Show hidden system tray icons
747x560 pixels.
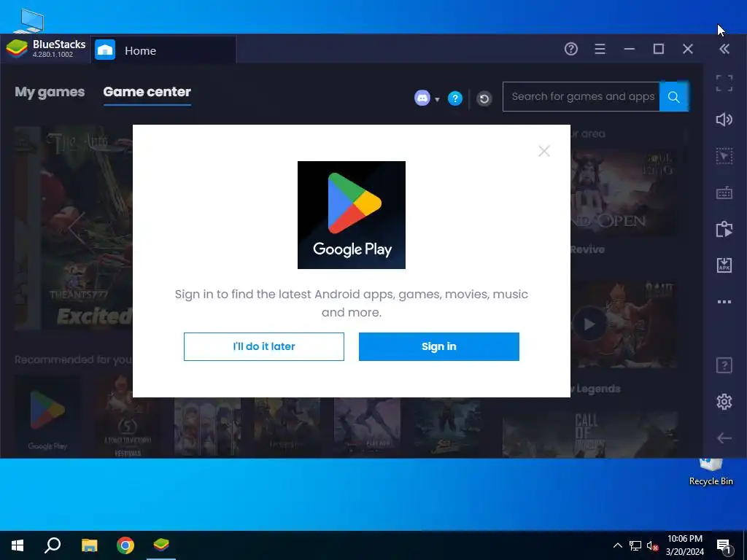617,545
